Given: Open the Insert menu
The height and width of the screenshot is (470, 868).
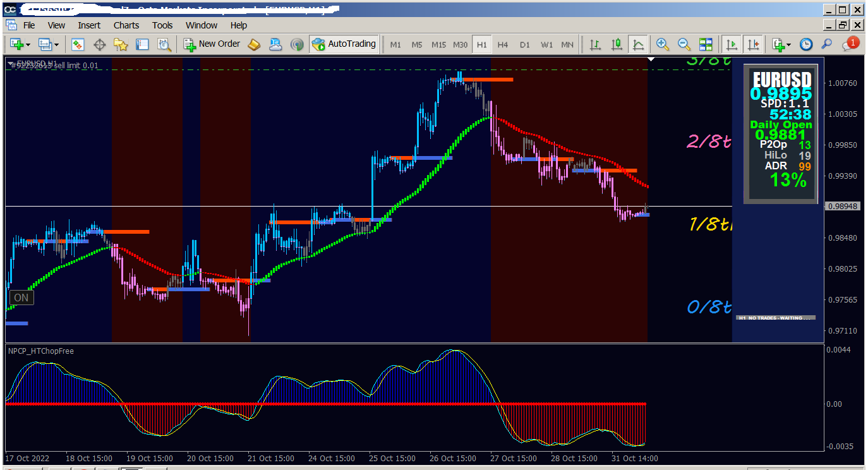Looking at the screenshot, I should [89, 25].
